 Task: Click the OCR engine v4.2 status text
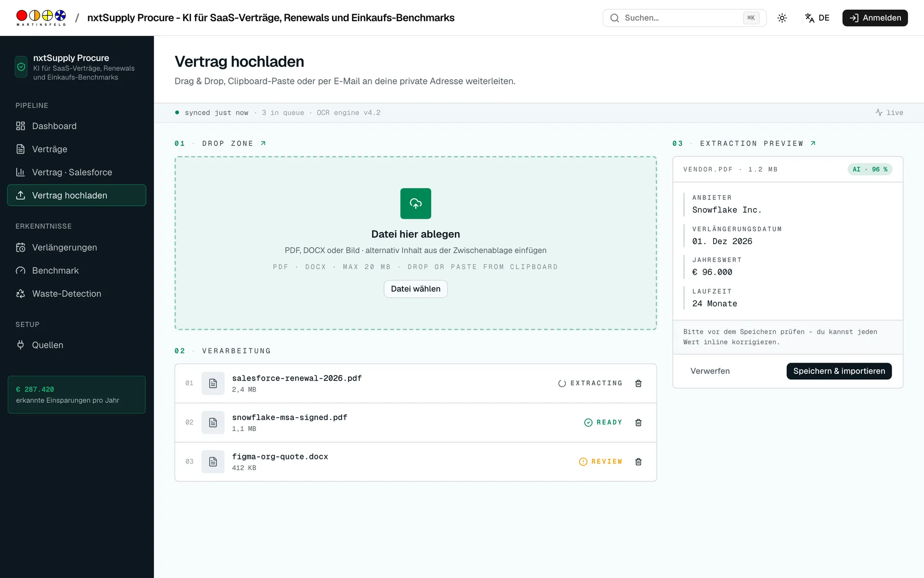tap(348, 113)
